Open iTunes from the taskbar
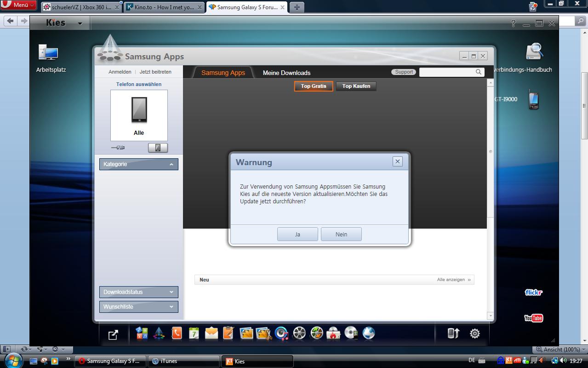Image resolution: width=588 pixels, height=368 pixels. (184, 361)
